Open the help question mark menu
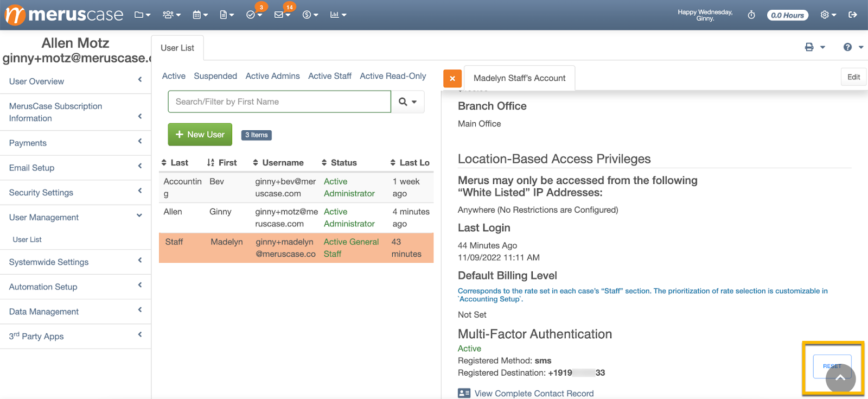Image resolution: width=868 pixels, height=399 pixels. click(853, 47)
